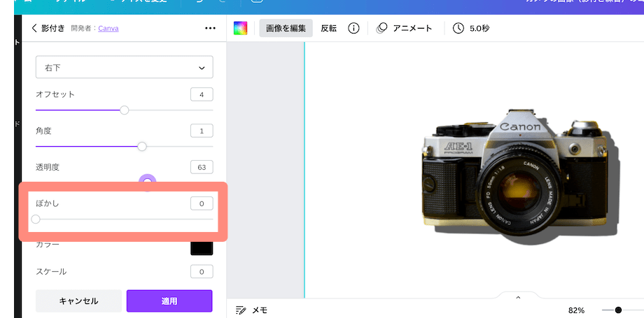Click the オフセット value field

(x=202, y=95)
